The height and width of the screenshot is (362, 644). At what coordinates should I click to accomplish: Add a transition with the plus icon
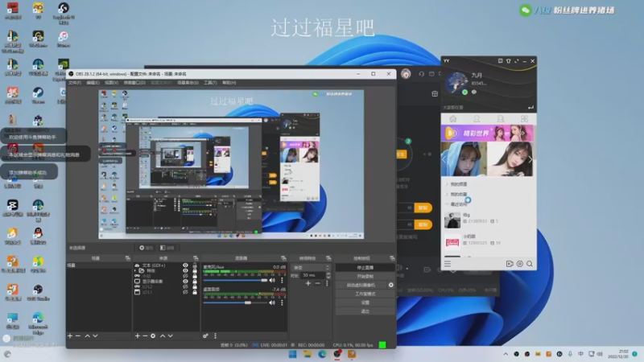[308, 283]
